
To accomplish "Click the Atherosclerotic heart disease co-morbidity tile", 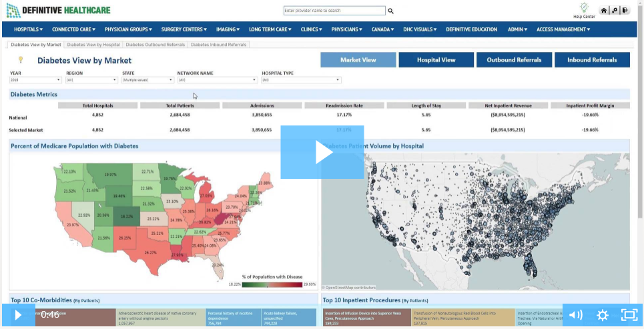I will pyautogui.click(x=161, y=318).
